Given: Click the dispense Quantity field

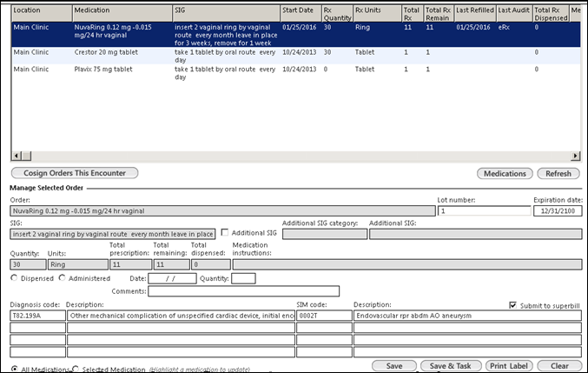Looking at the screenshot, I should [x=243, y=278].
